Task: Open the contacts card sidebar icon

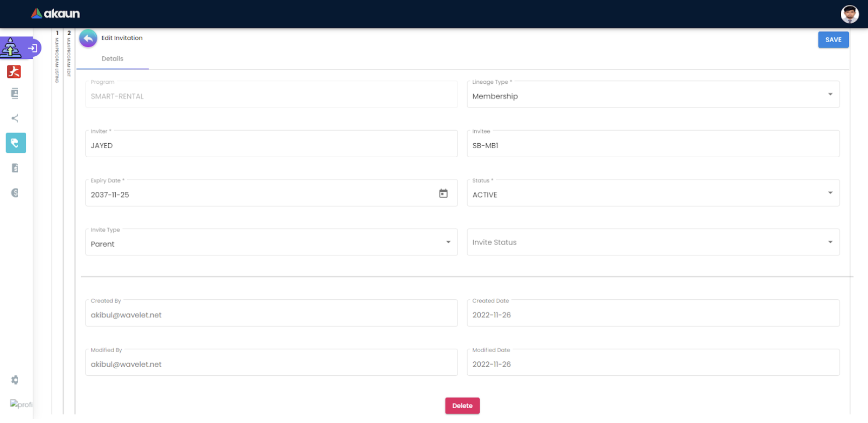Action: click(15, 93)
